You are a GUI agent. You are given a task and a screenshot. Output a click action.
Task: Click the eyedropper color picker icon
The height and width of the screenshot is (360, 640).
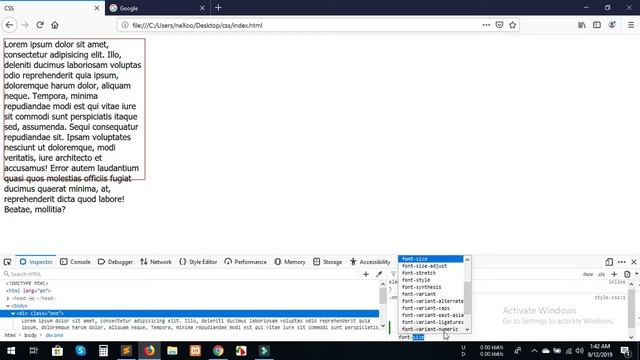379,274
